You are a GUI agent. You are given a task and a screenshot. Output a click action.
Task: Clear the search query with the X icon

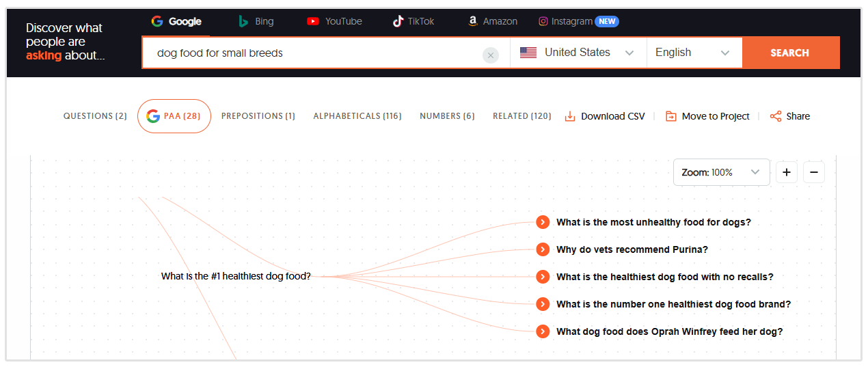[x=490, y=55]
